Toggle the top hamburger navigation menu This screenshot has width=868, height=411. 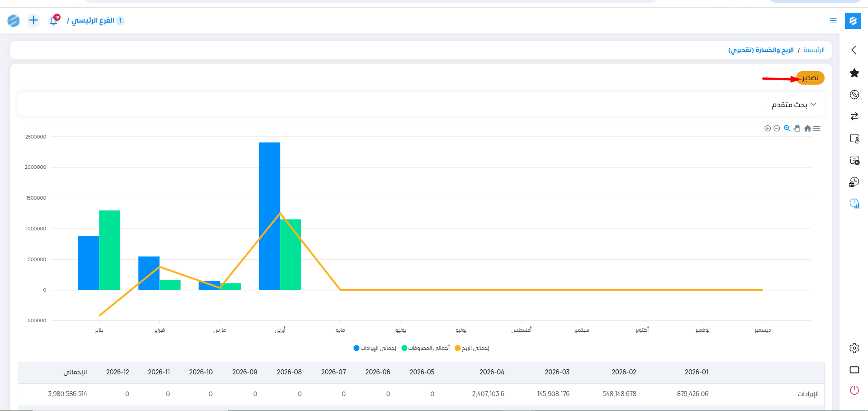pyautogui.click(x=833, y=21)
